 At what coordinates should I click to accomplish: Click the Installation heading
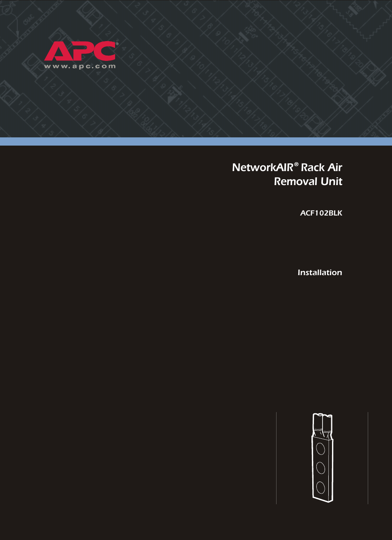[x=320, y=272]
